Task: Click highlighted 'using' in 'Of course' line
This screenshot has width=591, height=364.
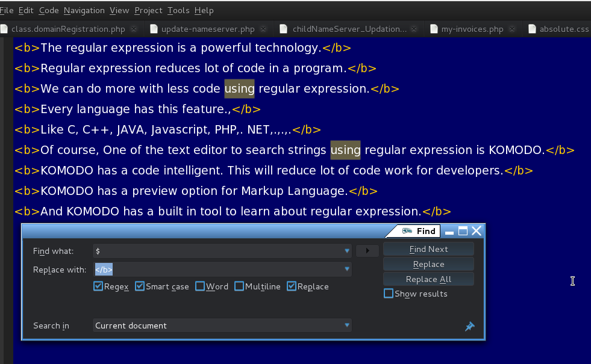Action: coord(345,150)
